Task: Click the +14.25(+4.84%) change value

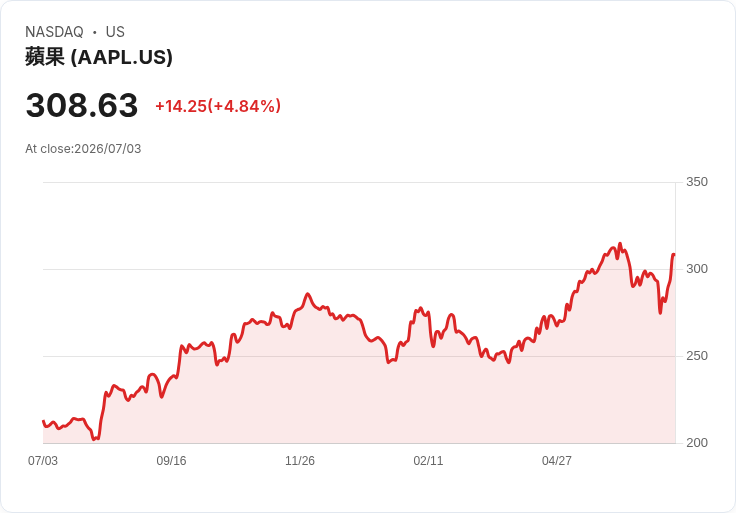Action: pyautogui.click(x=218, y=106)
